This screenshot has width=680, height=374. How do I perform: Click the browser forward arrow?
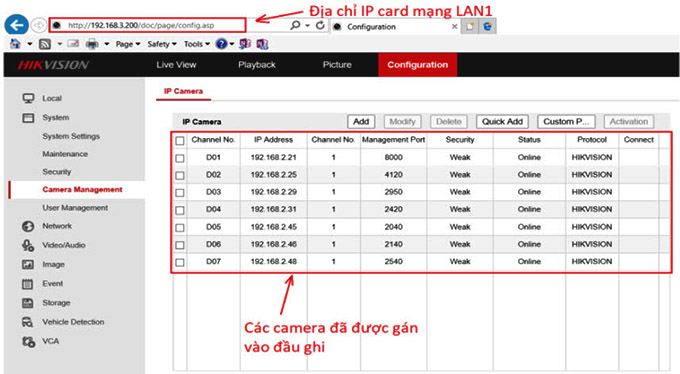[x=39, y=26]
